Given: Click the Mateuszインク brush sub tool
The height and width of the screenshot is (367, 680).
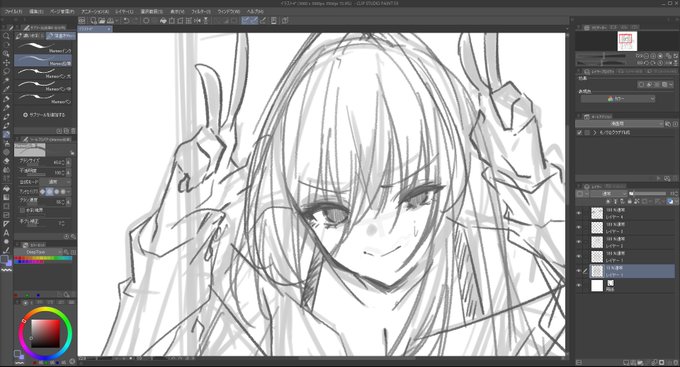Looking at the screenshot, I should (43, 48).
